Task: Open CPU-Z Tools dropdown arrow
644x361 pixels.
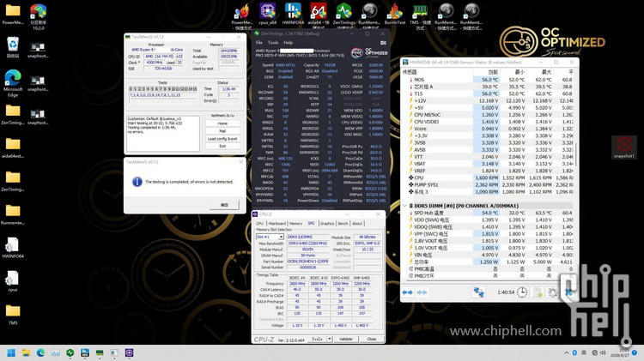Action: click(330, 339)
